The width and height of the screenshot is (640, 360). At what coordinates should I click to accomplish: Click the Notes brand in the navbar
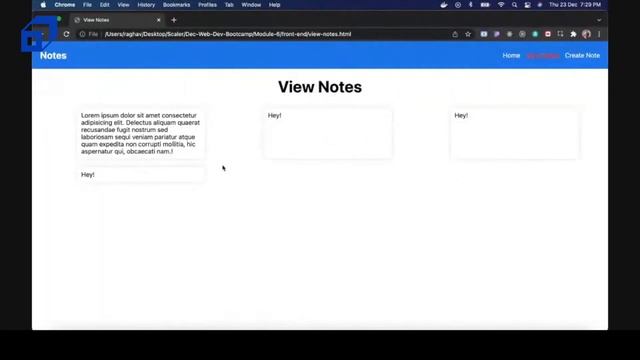click(53, 56)
